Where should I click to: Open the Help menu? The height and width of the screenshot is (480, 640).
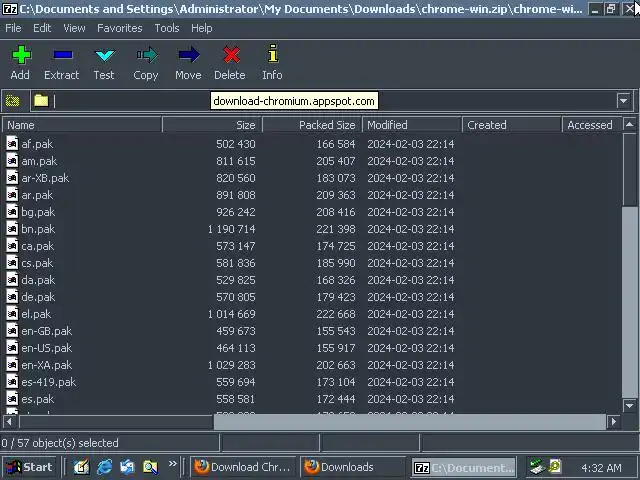(202, 28)
